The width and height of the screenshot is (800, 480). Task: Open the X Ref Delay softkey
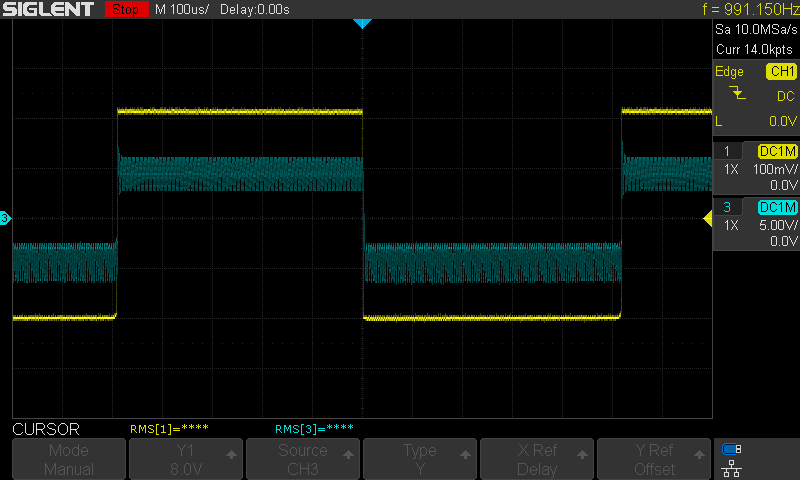537,459
